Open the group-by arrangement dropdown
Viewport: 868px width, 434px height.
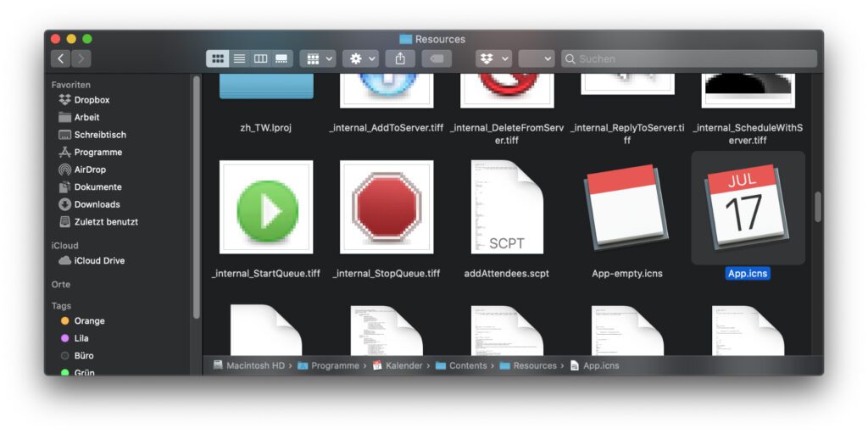point(318,58)
